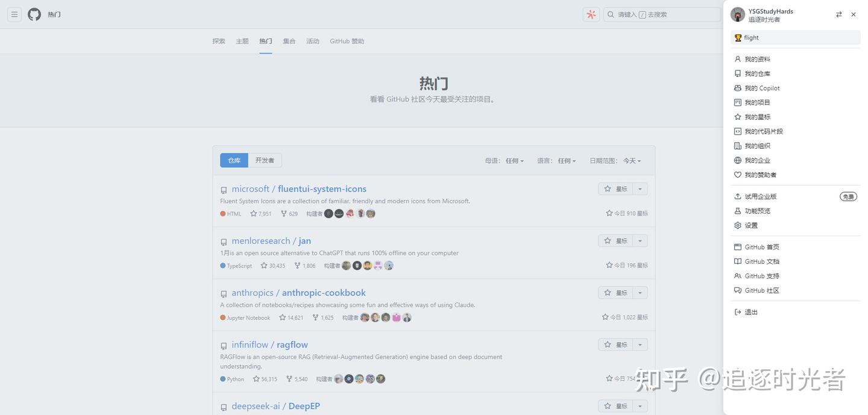The height and width of the screenshot is (415, 868).
Task: Click the Copilot icon beside 我的 Copilot
Action: pyautogui.click(x=738, y=87)
